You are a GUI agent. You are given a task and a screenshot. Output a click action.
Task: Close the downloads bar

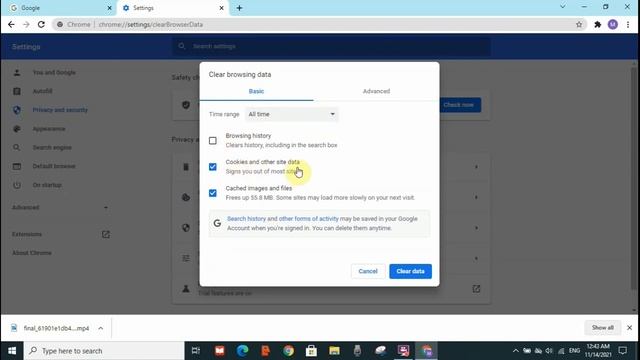(629, 328)
